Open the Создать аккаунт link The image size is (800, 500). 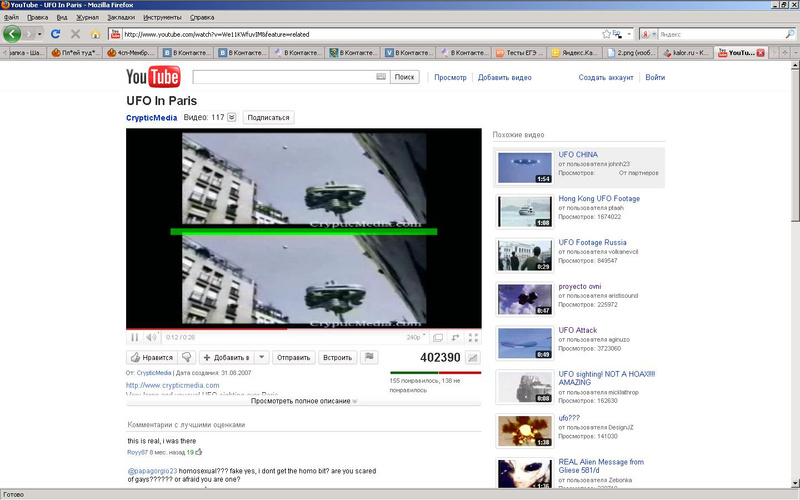coord(606,78)
